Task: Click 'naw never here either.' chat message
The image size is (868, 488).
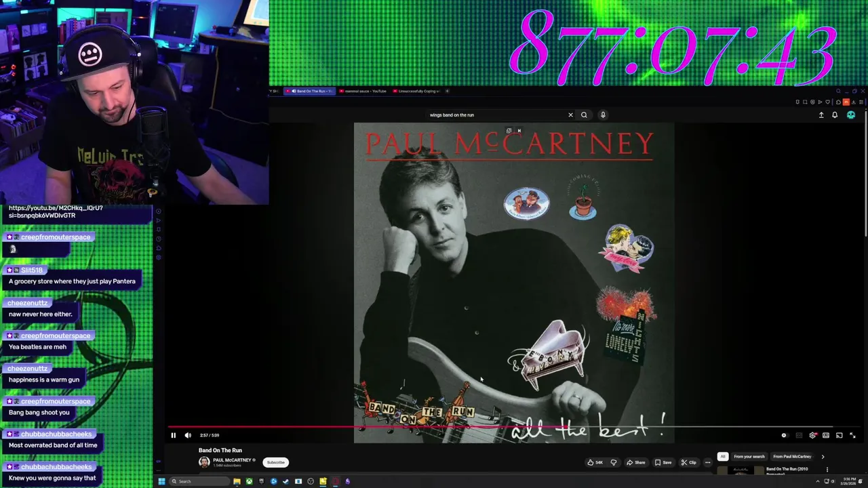Action: [x=40, y=314]
